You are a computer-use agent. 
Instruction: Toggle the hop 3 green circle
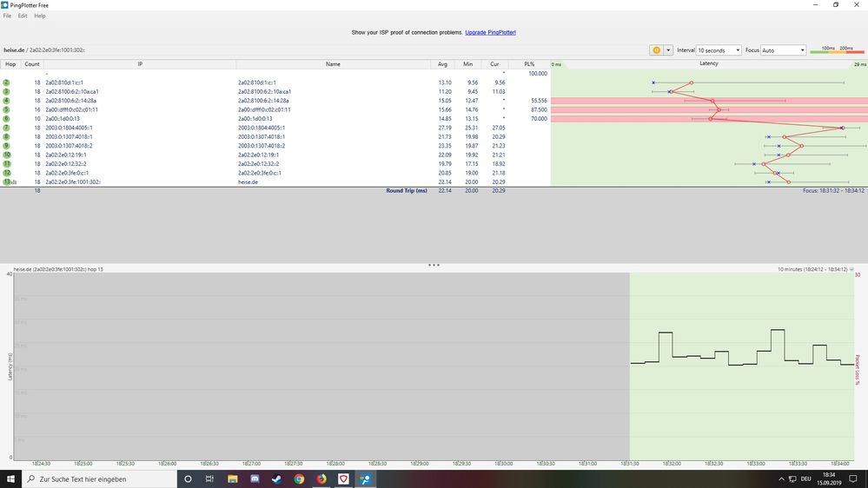tap(7, 91)
